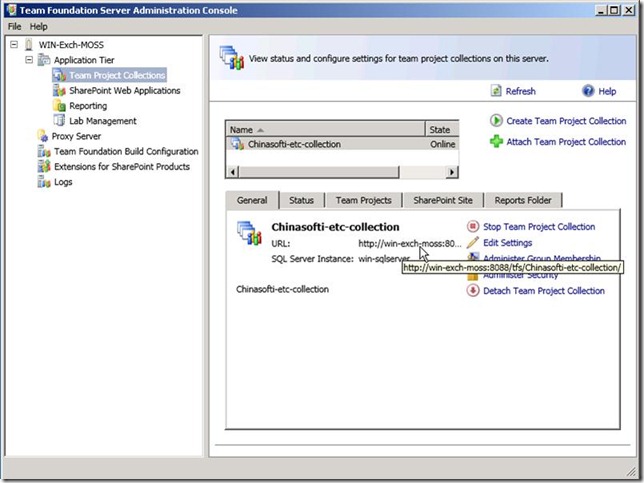Click the Team Foundation Build Configuration icon

pyautogui.click(x=44, y=151)
